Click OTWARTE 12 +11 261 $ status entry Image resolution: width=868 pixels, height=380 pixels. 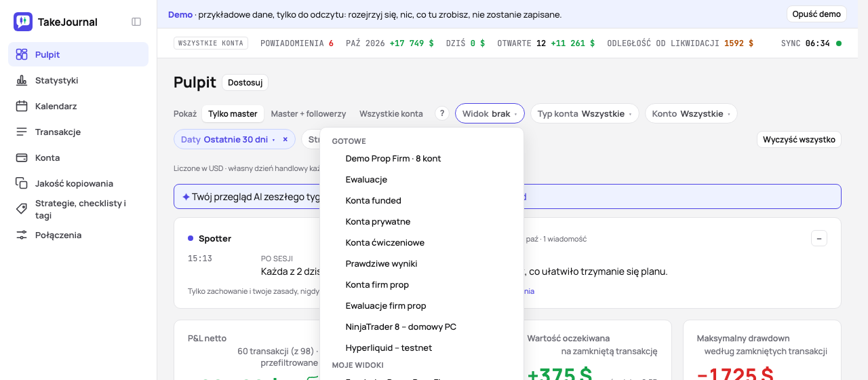(x=546, y=43)
